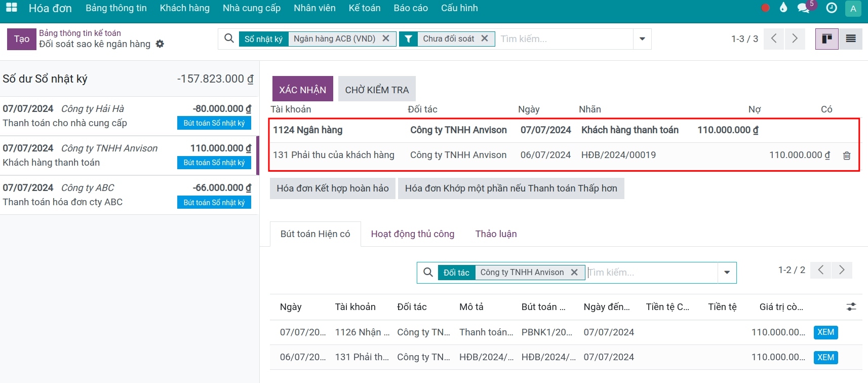Select the Công ty Hải Hà statement line
This screenshot has width=868, height=383.
129,116
